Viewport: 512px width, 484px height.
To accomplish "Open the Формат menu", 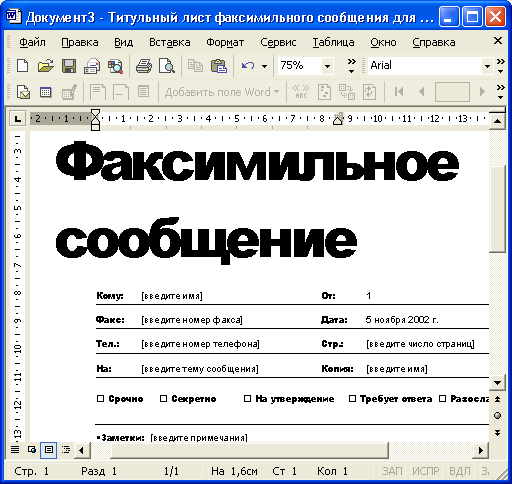I will (x=225, y=42).
